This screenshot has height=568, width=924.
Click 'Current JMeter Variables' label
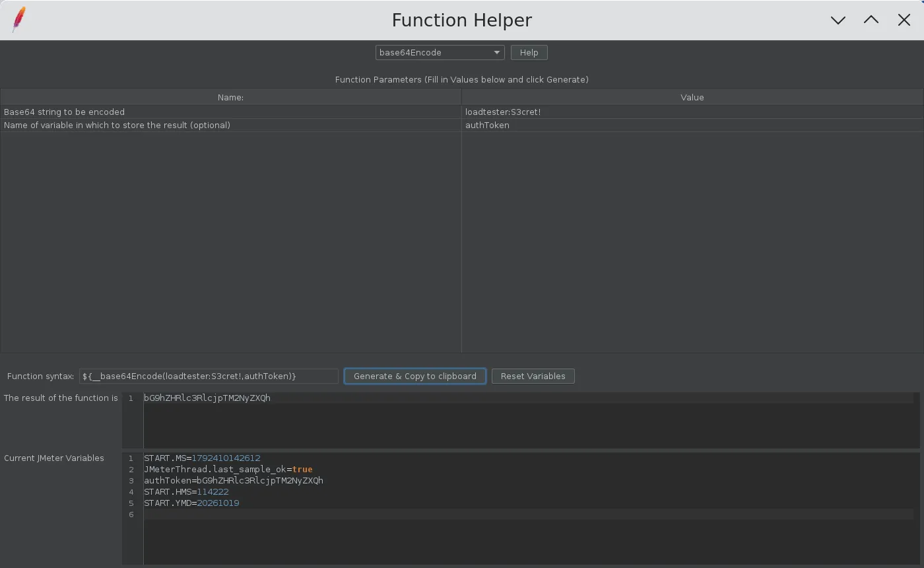click(x=54, y=458)
